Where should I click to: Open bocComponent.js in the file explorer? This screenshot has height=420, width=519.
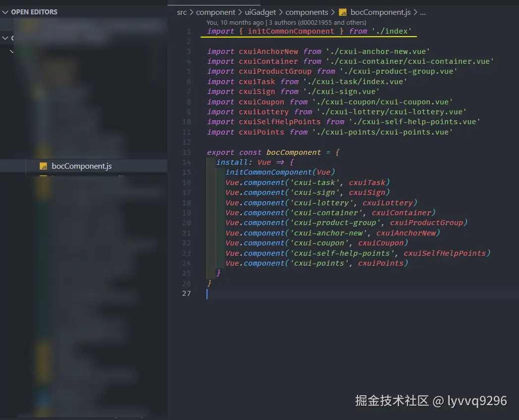82,166
